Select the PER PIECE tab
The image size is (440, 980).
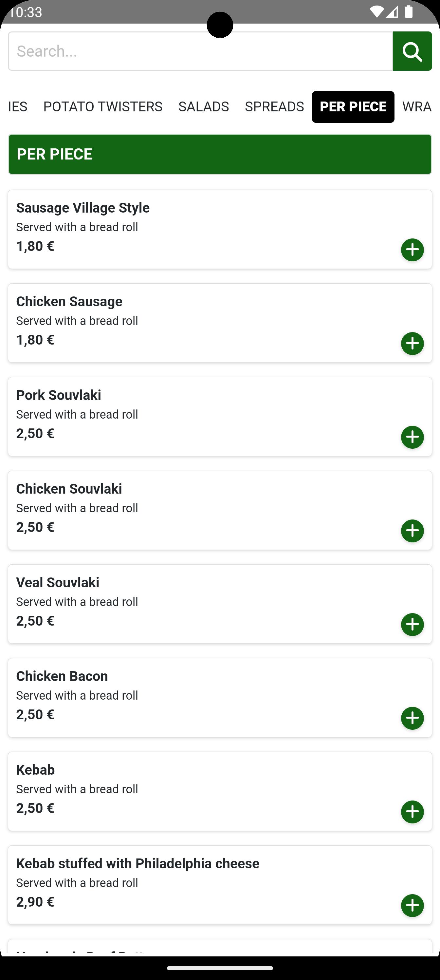tap(353, 106)
